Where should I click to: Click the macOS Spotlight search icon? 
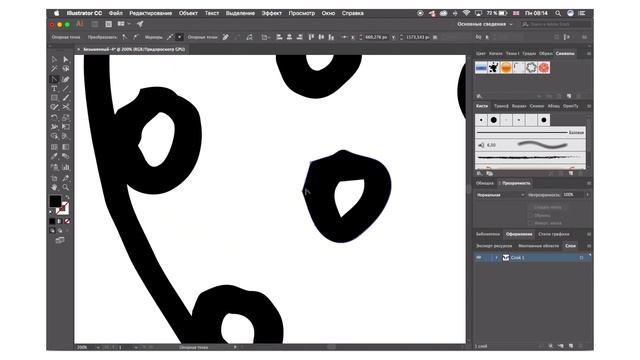click(558, 13)
